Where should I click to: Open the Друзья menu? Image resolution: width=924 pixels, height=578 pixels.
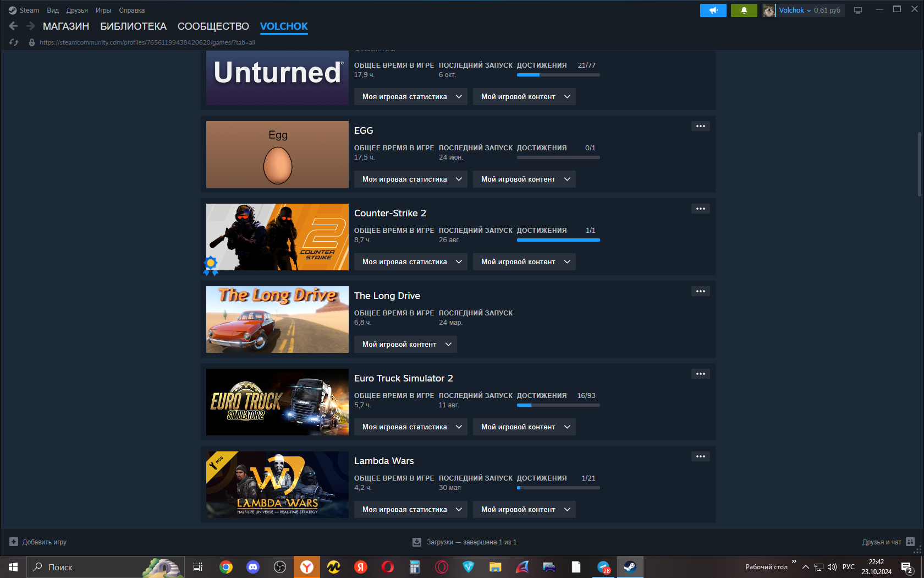pos(77,10)
